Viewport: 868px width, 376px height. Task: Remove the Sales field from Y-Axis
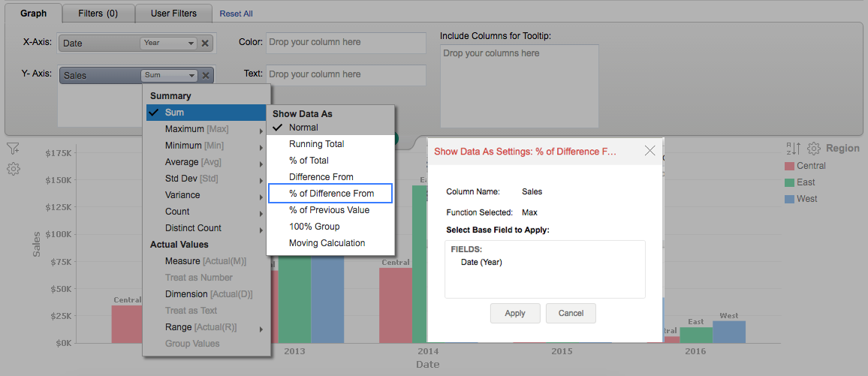[206, 75]
